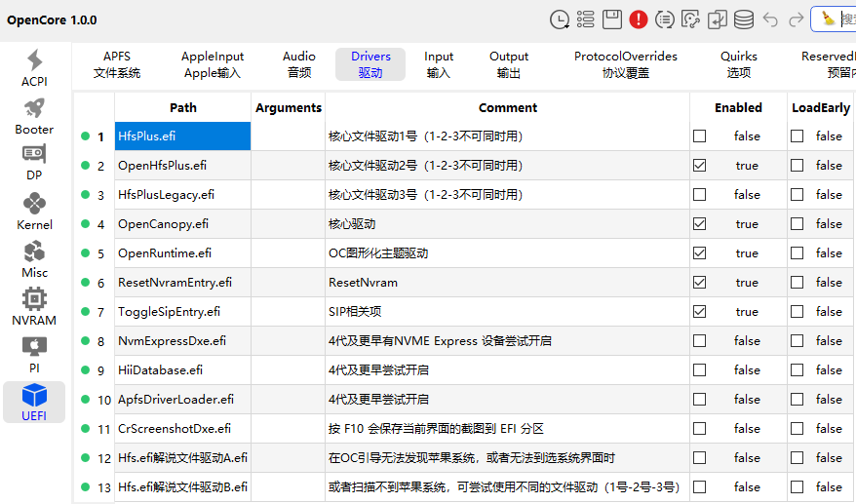Screen dimensions: 856x504
Task: Enable the HfsPlus.efi Enabled checkbox
Action: 699,136
